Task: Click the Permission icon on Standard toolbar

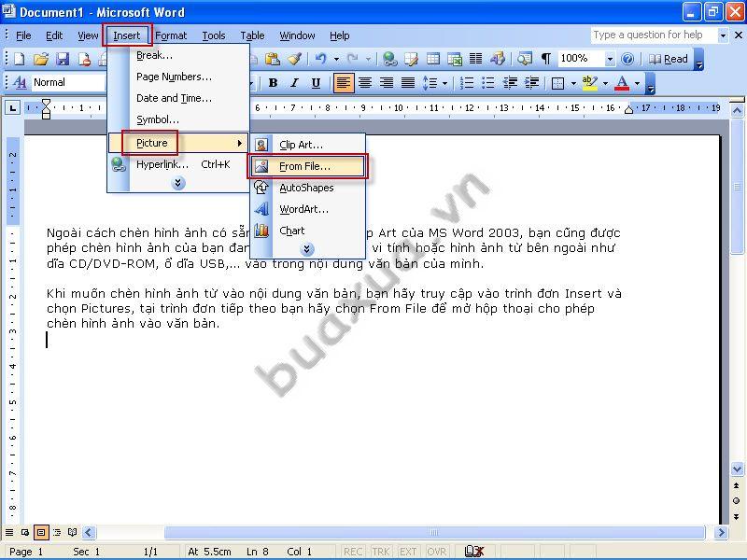Action: 84,59
